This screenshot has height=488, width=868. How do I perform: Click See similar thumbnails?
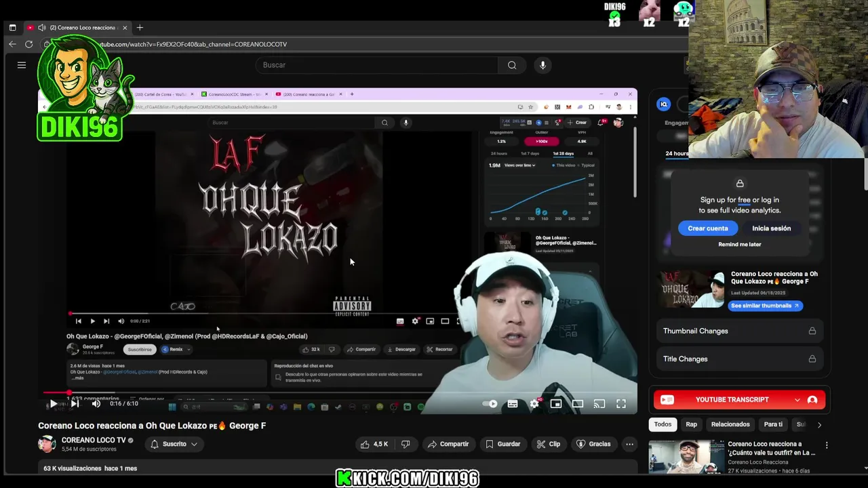pyautogui.click(x=764, y=306)
